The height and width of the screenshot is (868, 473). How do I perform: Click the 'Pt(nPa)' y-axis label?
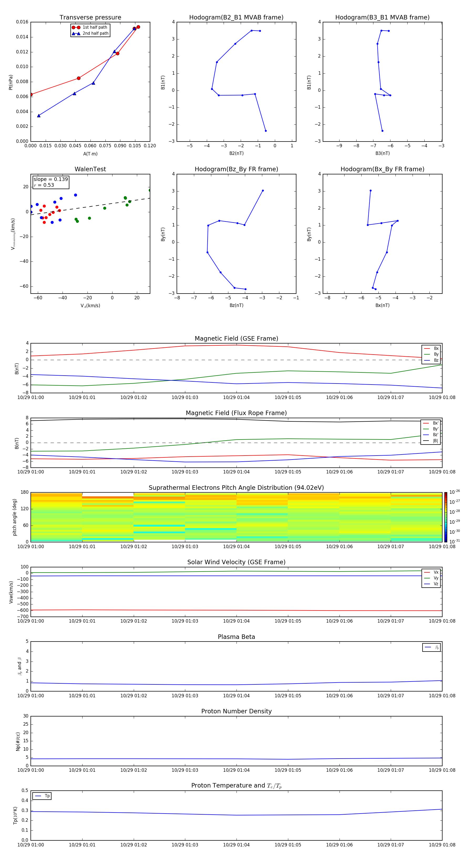click(11, 82)
